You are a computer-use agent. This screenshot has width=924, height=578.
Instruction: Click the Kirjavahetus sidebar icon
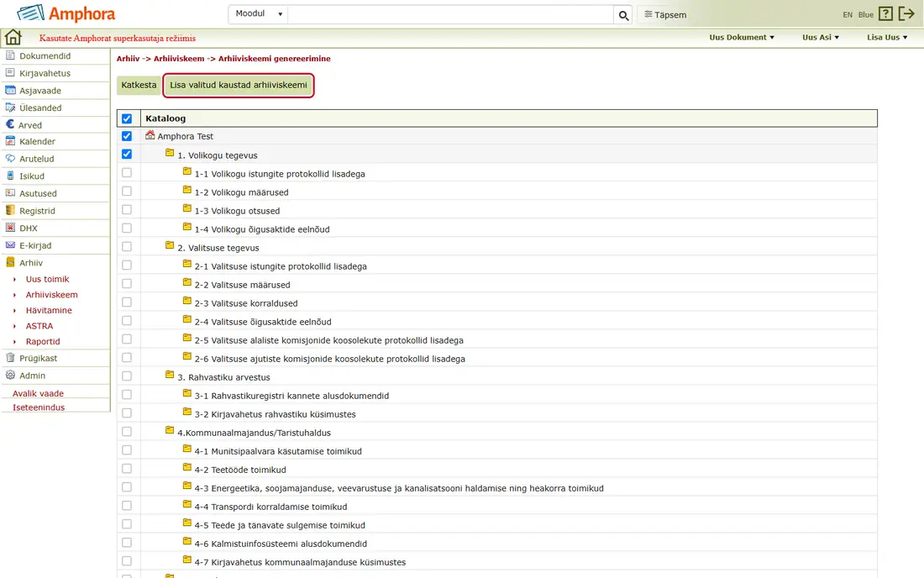click(x=10, y=72)
